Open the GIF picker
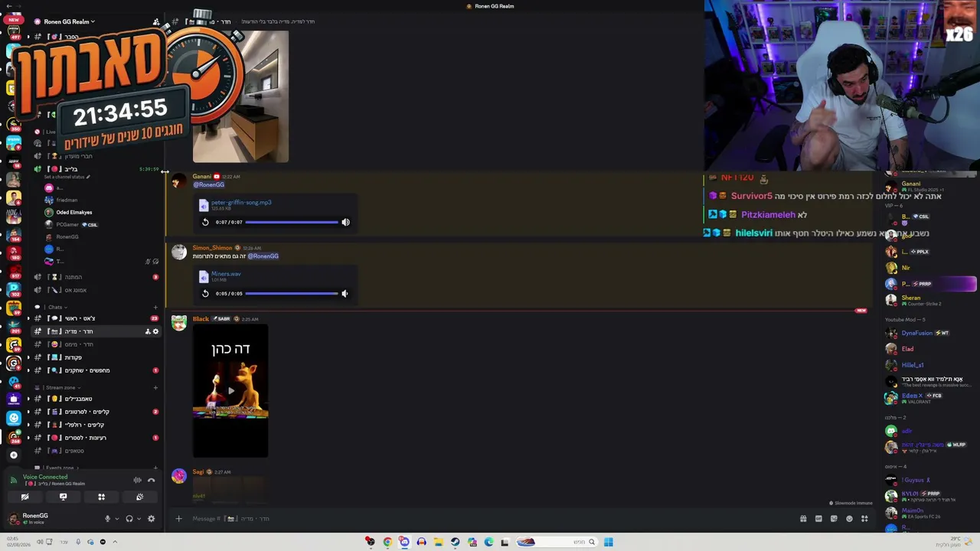Image resolution: width=980 pixels, height=551 pixels. pyautogui.click(x=818, y=519)
